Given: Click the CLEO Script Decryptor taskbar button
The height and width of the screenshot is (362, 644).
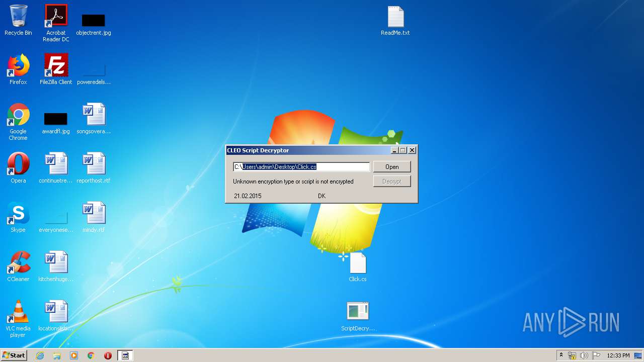Looking at the screenshot, I should 125,355.
